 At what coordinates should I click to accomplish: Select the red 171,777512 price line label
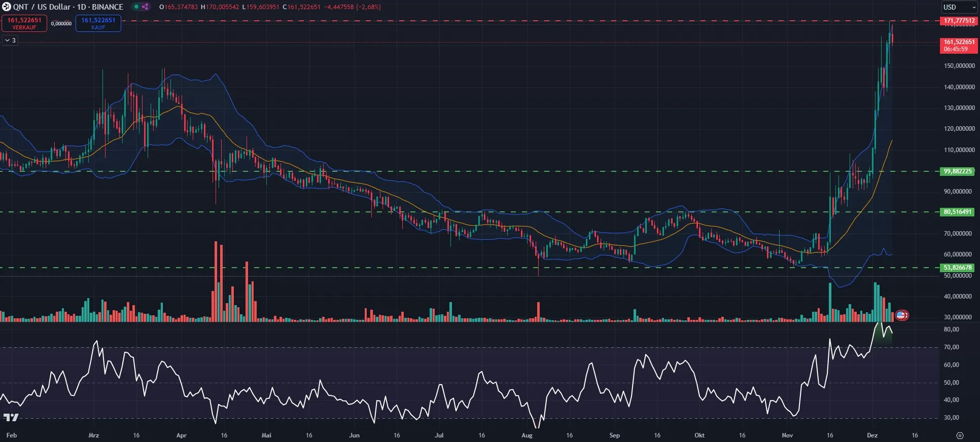[x=959, y=21]
